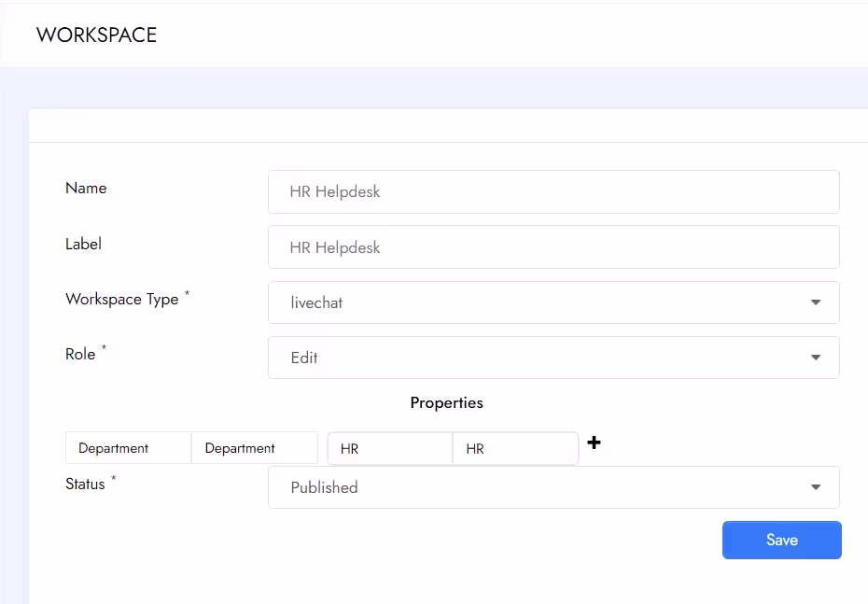This screenshot has width=868, height=604.
Task: Save the workspace settings
Action: (x=781, y=540)
